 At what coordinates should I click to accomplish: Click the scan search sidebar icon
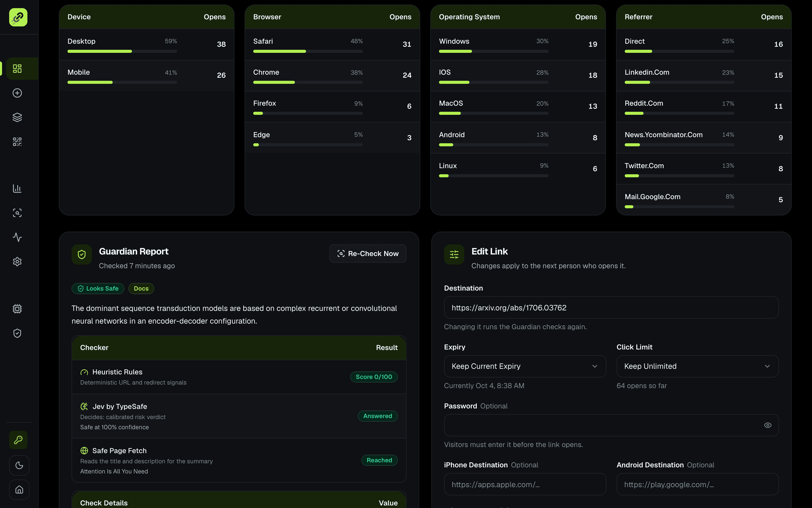point(17,213)
